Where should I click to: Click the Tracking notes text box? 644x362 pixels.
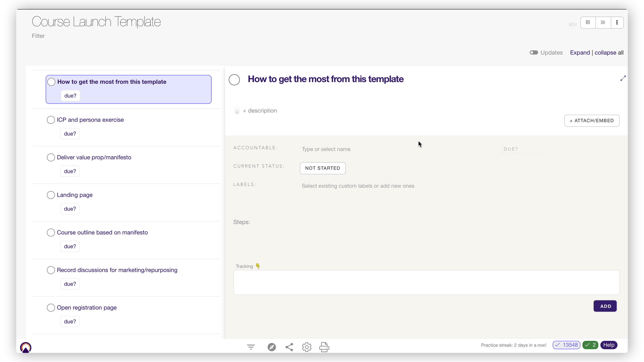pyautogui.click(x=426, y=282)
